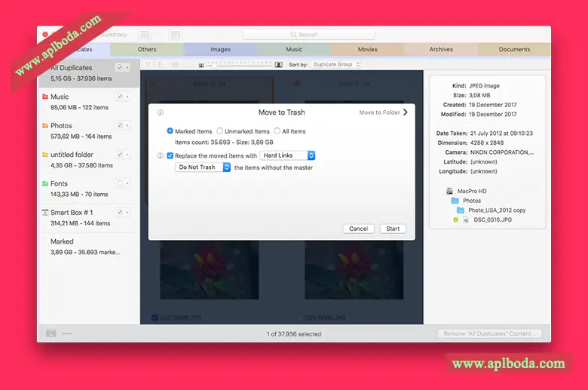Uncheck Replace the moved items with checkbox
The height and width of the screenshot is (390, 588).
170,155
